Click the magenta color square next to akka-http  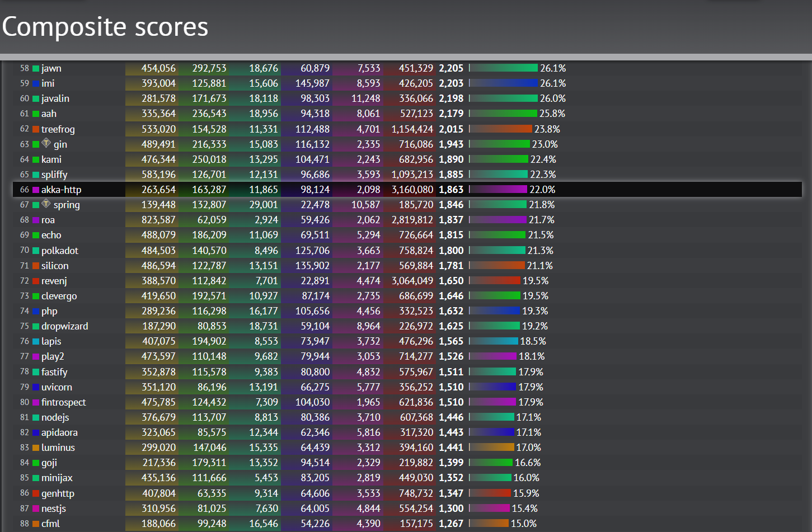tap(36, 190)
